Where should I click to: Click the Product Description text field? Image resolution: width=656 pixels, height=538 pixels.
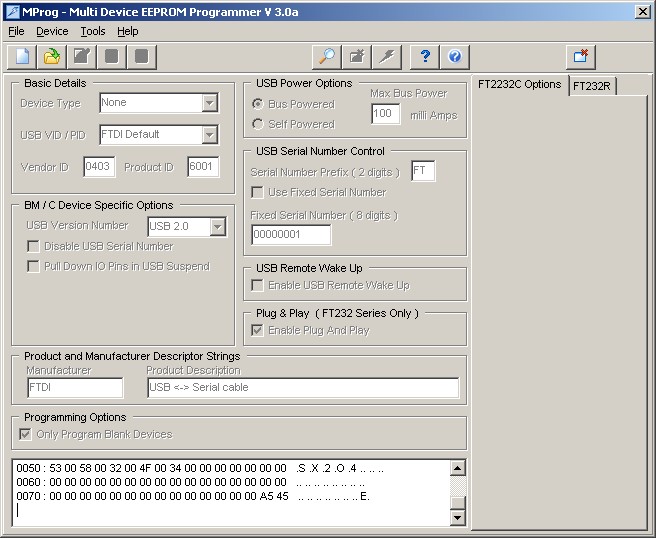302,388
